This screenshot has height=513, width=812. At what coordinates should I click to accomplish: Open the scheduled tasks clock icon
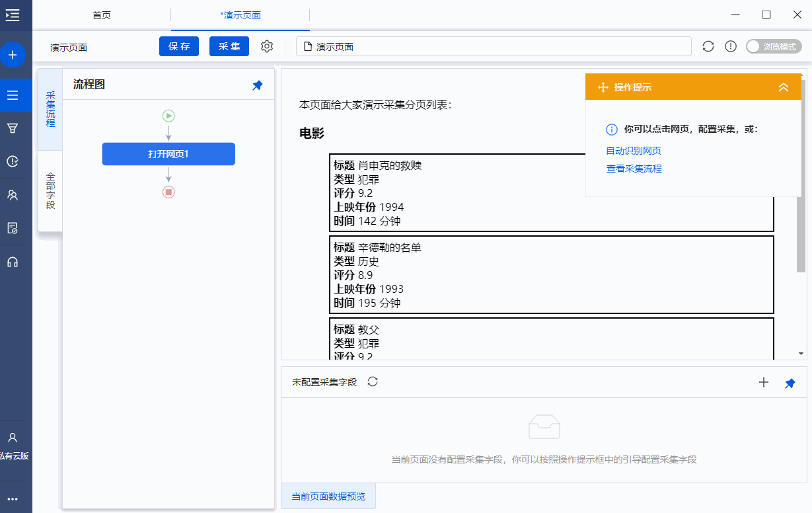click(13, 161)
